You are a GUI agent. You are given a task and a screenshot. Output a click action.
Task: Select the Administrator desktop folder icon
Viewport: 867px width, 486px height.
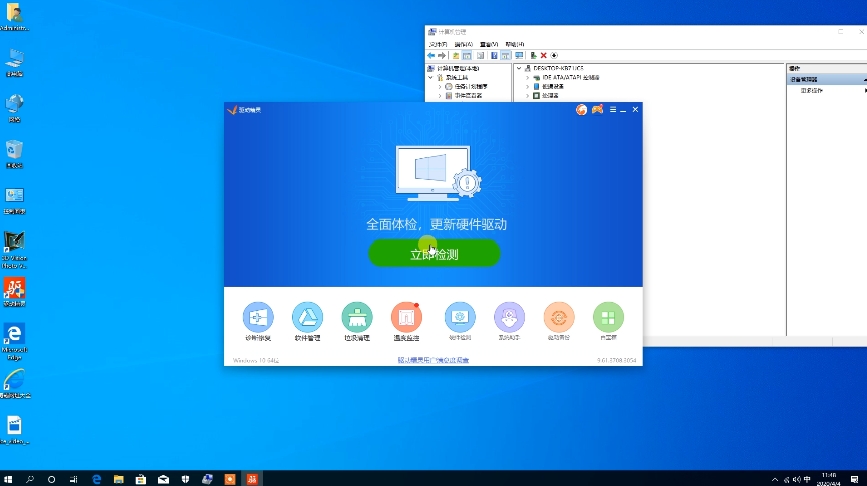coord(14,17)
